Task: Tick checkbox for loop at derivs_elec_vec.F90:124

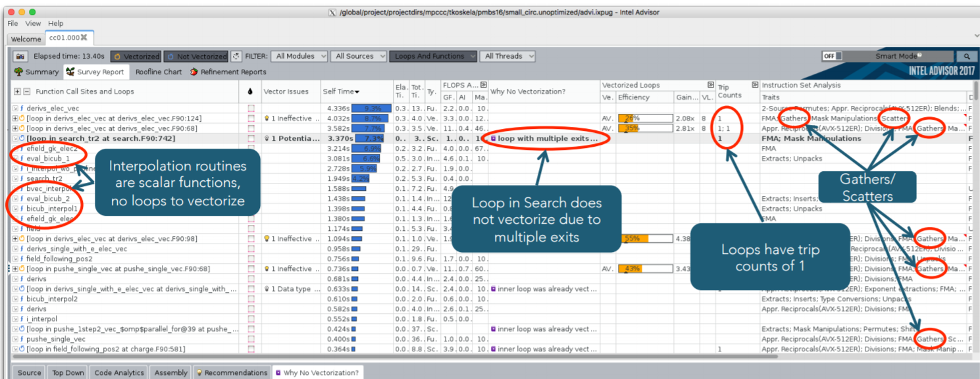Action: 251,118
